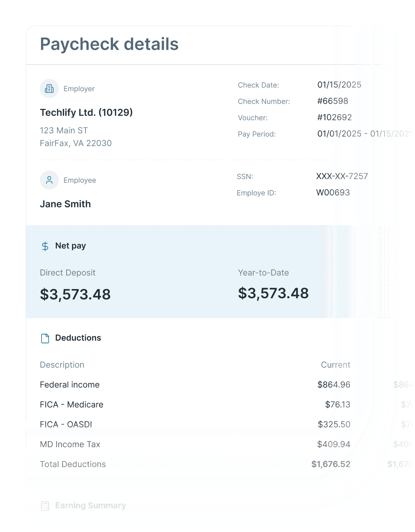Select the check date 01/15/2025

(339, 85)
